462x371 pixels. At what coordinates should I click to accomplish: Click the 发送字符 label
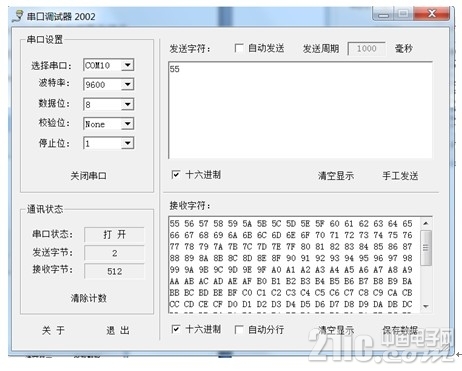pyautogui.click(x=190, y=49)
